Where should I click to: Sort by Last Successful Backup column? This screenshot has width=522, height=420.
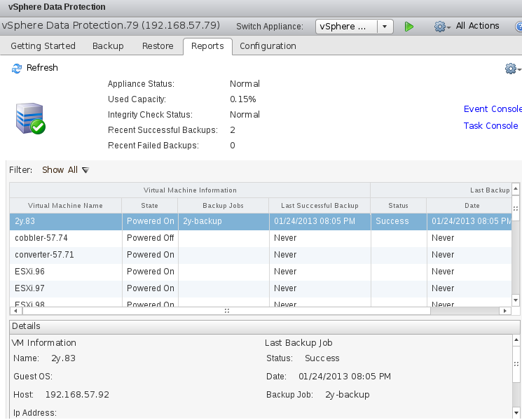coord(320,206)
